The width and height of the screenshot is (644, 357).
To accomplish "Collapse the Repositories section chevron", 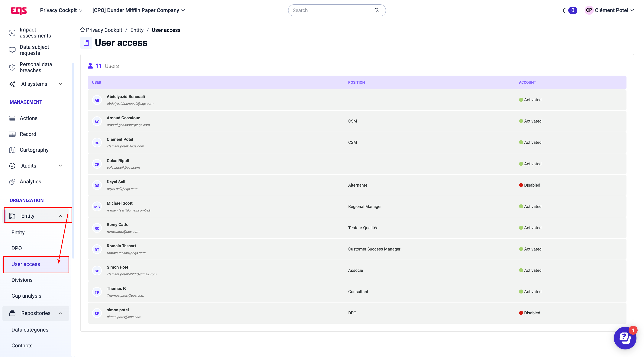I will point(60,313).
